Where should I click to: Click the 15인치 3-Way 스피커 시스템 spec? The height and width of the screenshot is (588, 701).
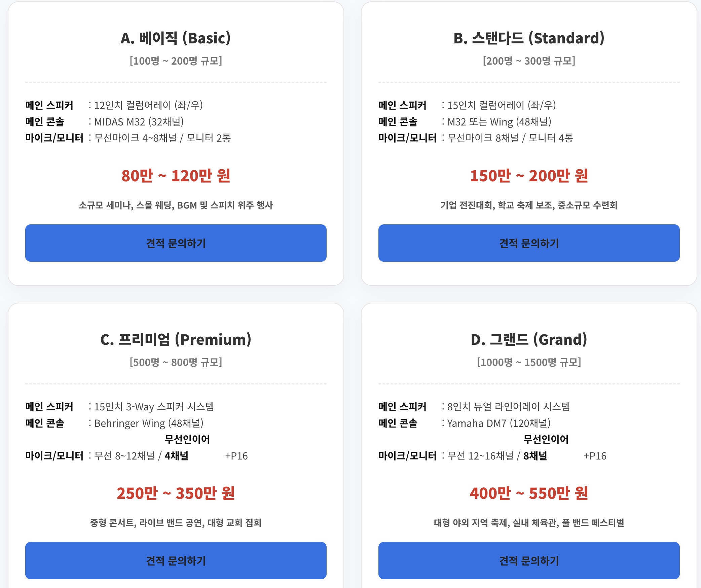(x=154, y=407)
